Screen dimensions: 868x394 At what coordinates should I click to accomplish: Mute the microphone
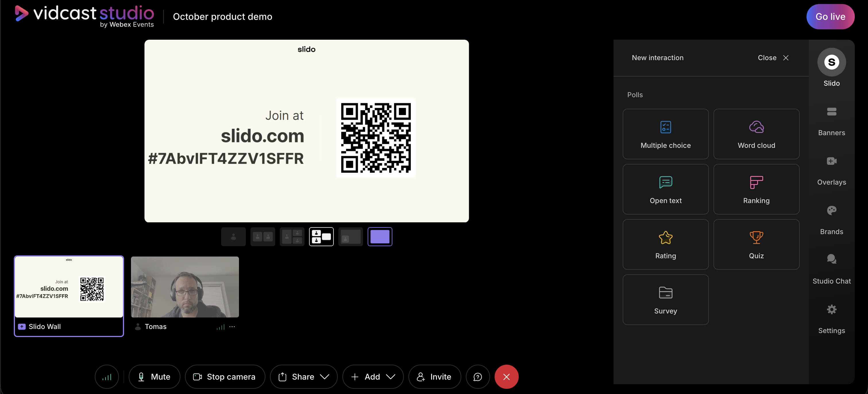(x=154, y=377)
